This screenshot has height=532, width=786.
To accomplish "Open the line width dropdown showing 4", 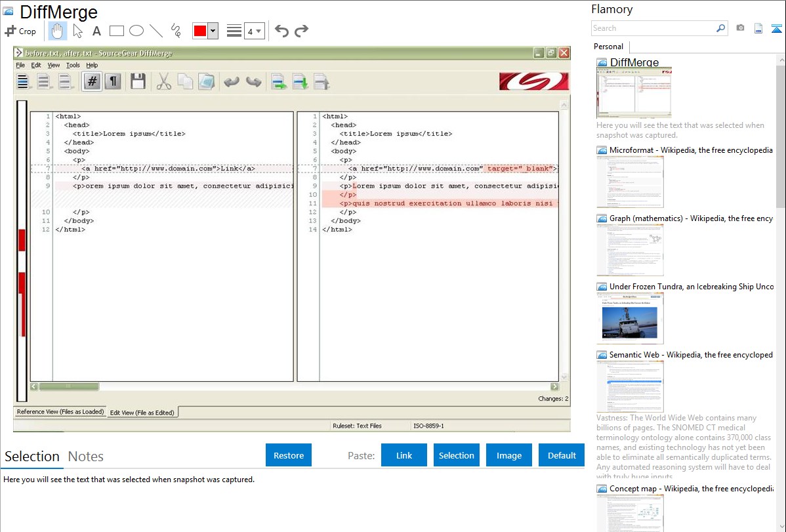I will [254, 31].
